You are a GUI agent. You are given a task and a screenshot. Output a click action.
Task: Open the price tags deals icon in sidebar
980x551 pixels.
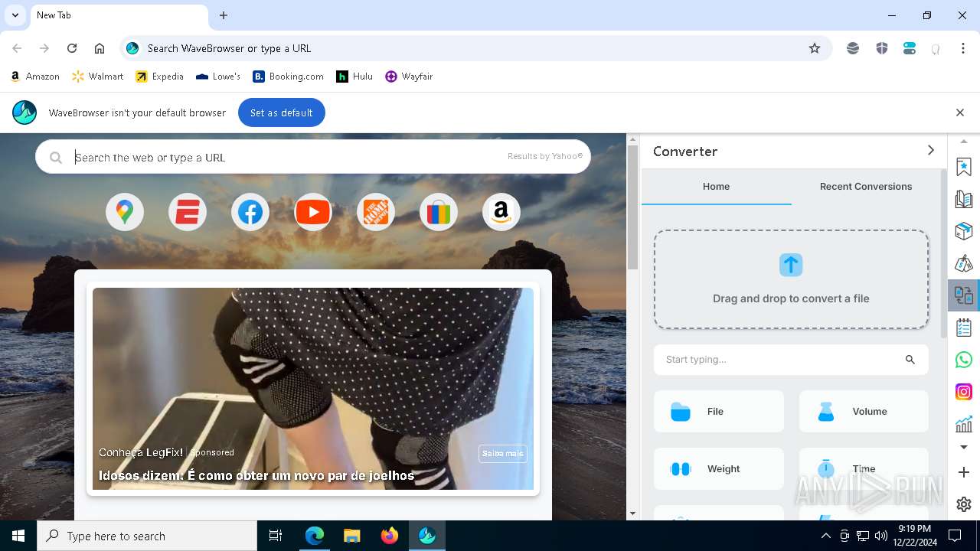964,263
